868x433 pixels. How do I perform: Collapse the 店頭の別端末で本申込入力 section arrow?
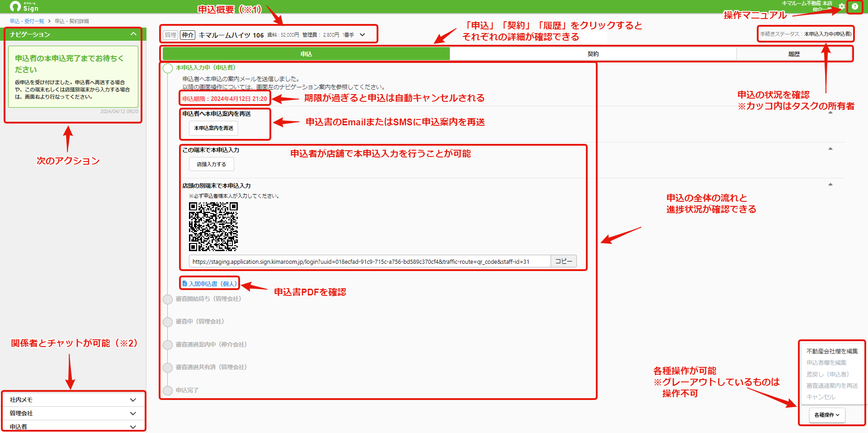point(830,184)
